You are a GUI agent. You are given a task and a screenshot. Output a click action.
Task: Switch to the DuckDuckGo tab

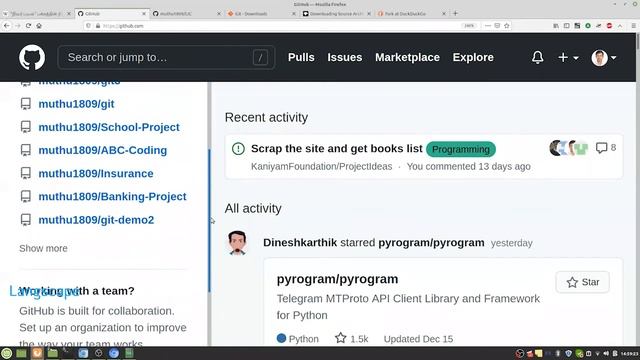click(411, 13)
